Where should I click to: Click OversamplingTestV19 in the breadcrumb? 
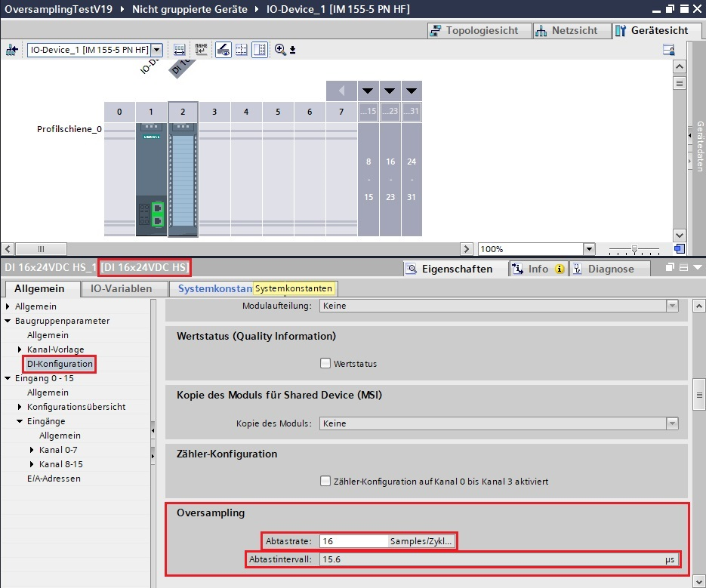[x=59, y=9]
